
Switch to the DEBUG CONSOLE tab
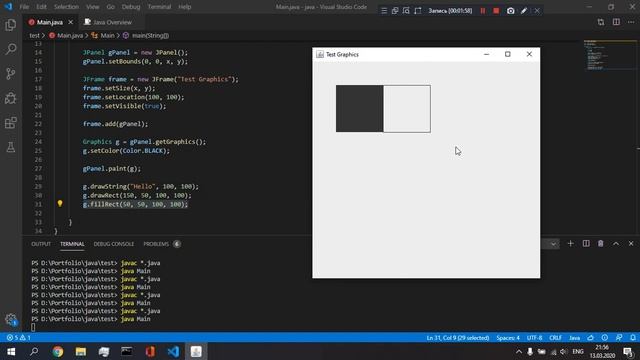[113, 244]
